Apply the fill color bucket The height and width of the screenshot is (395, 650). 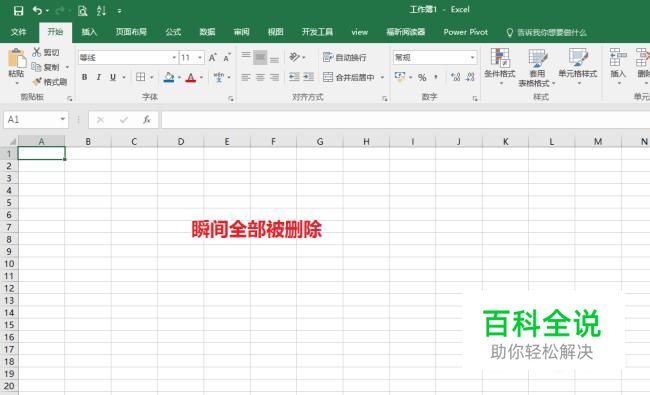click(169, 77)
